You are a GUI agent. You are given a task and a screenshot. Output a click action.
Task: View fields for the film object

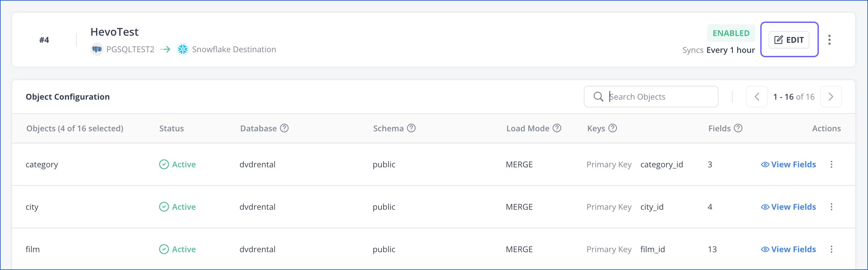[789, 249]
